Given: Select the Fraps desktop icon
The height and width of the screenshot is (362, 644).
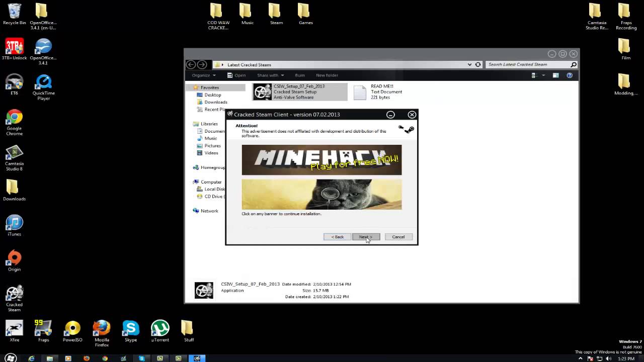Looking at the screenshot, I should pyautogui.click(x=44, y=331).
